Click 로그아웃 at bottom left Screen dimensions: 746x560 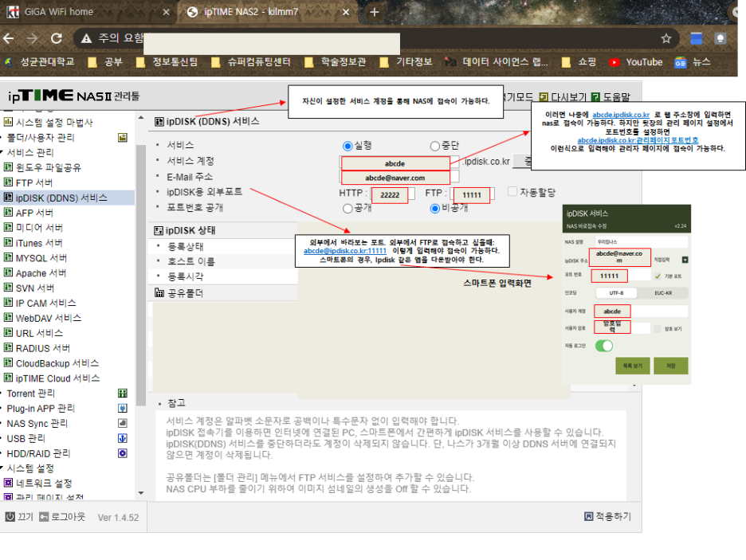click(62, 517)
